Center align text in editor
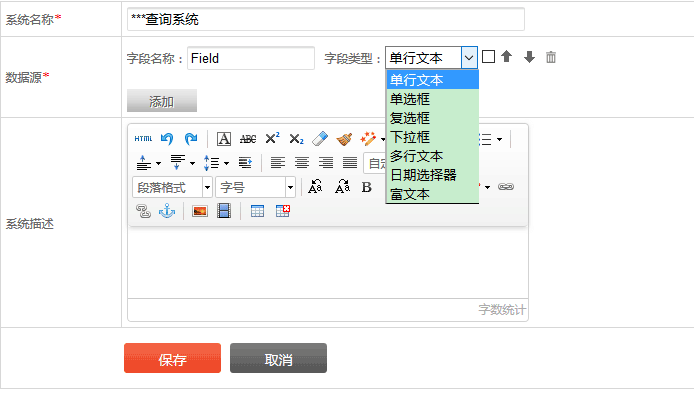 point(302,163)
